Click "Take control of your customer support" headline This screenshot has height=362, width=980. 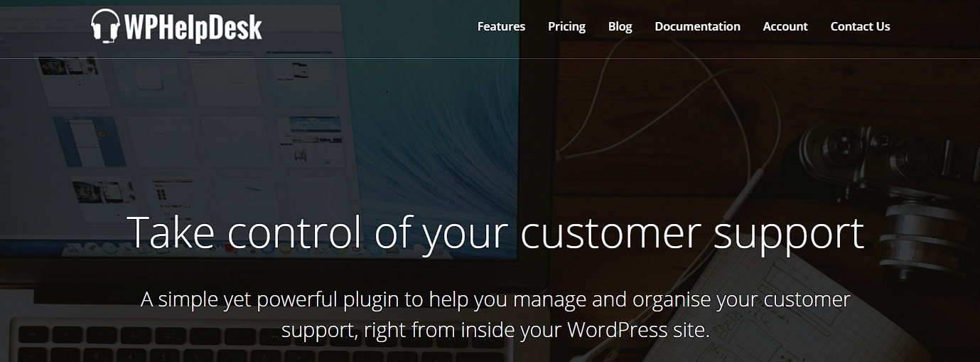click(x=495, y=233)
